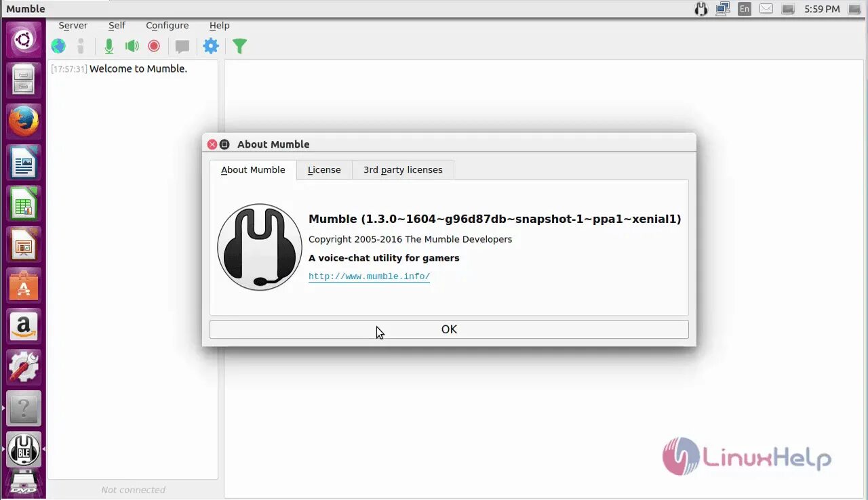Click the 'Welcome to Mumble.' log message
Screen dimensions: 868x500
[138, 68]
